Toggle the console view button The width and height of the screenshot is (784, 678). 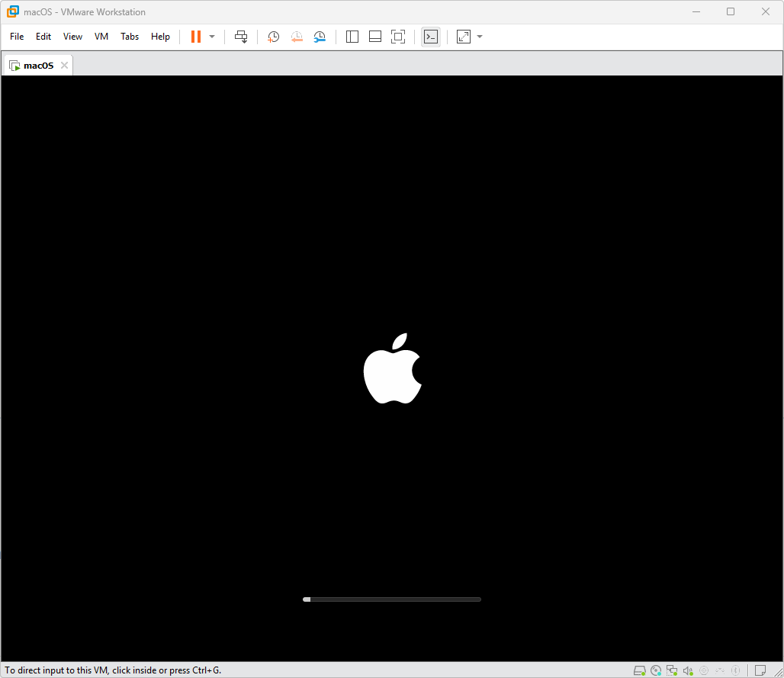click(x=430, y=37)
